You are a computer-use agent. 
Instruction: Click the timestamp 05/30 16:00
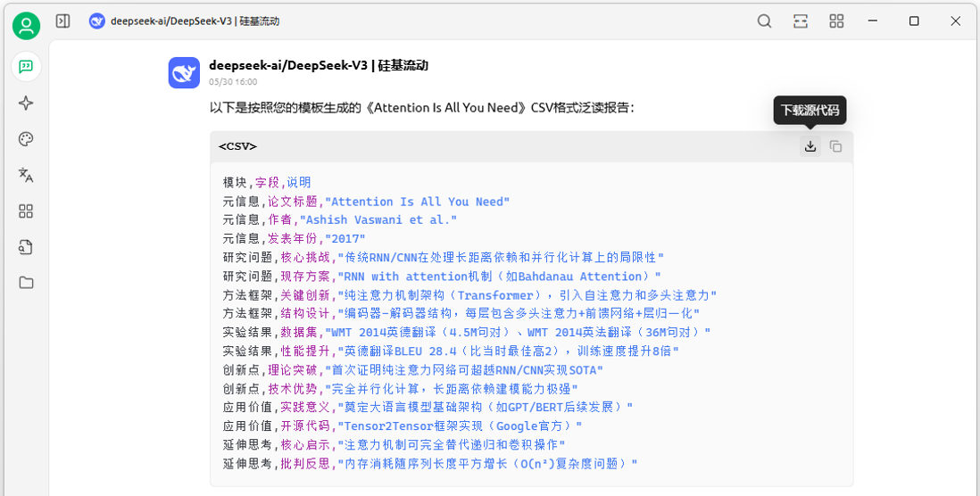pyautogui.click(x=233, y=82)
